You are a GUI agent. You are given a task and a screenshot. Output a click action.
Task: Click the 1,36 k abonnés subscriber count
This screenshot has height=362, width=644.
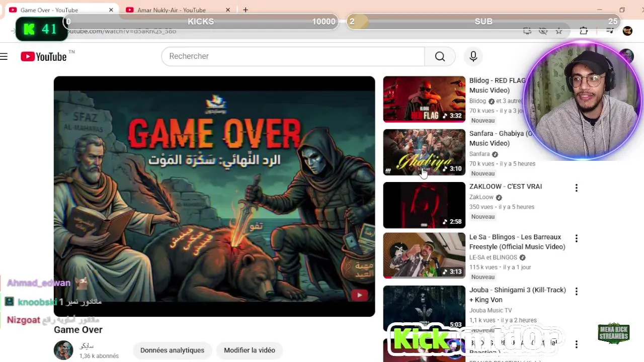click(x=99, y=356)
